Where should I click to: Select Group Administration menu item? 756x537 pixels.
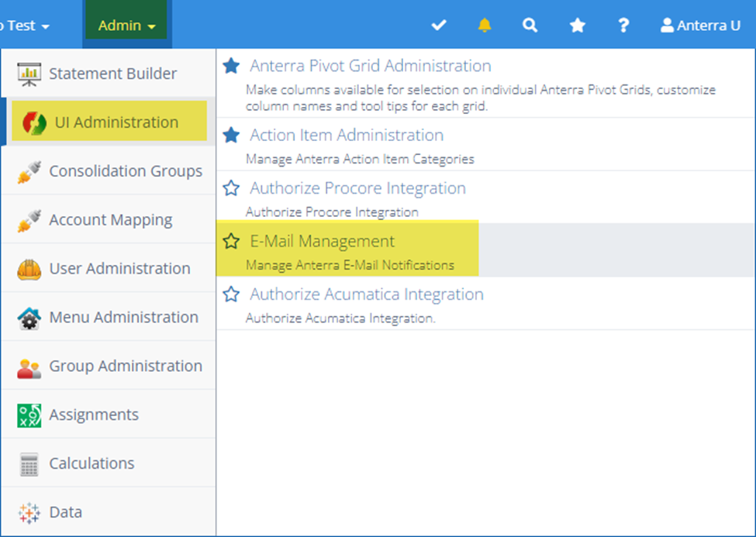pyautogui.click(x=109, y=366)
